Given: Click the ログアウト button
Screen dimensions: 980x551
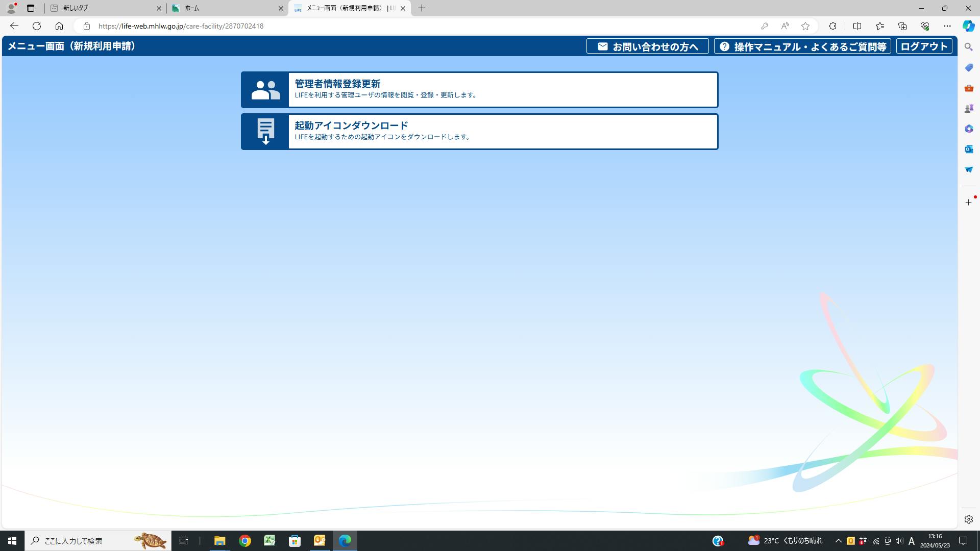Looking at the screenshot, I should [924, 46].
